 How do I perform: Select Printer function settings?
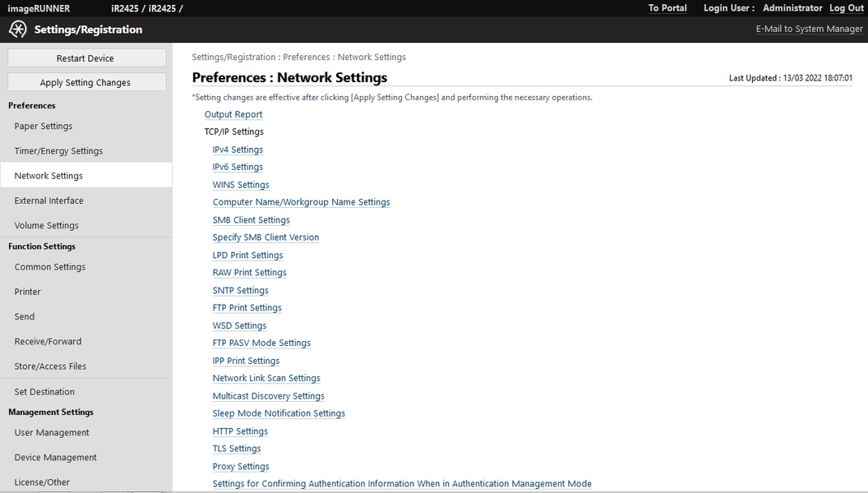pyautogui.click(x=27, y=292)
